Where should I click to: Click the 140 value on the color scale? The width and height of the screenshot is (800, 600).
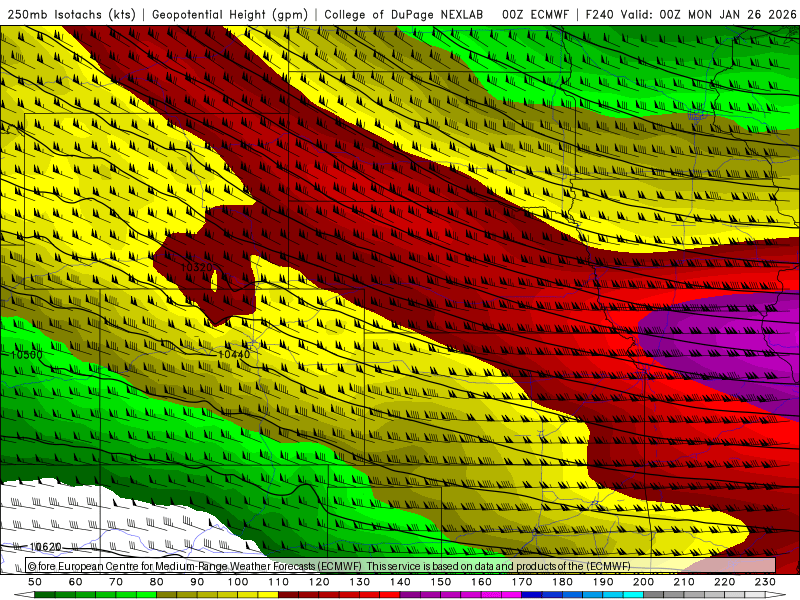pos(400,582)
